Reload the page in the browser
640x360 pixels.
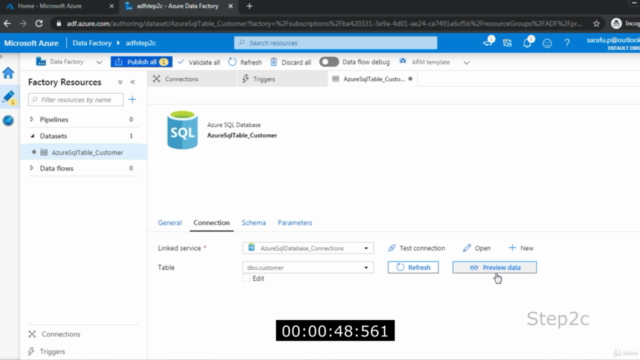tap(39, 24)
